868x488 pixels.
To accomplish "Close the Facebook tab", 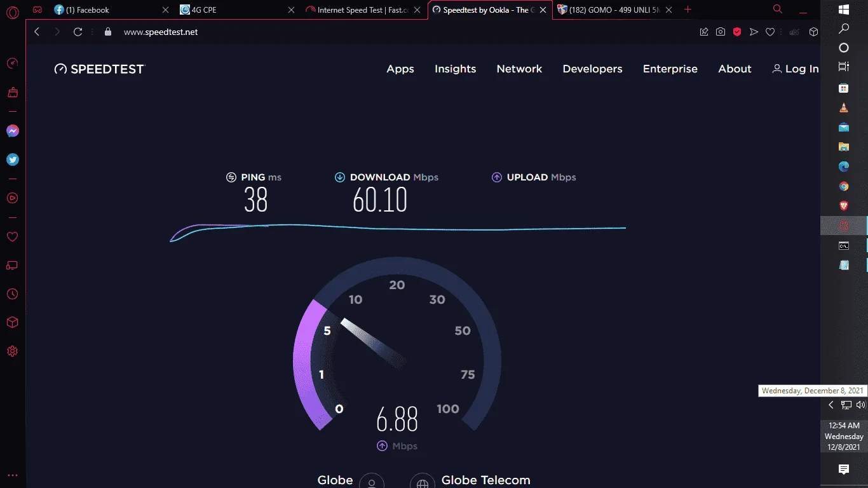I will pyautogui.click(x=165, y=10).
